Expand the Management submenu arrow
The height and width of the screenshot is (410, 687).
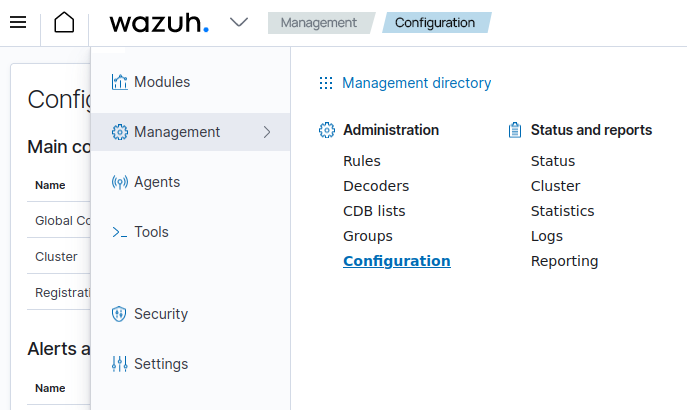pos(267,132)
